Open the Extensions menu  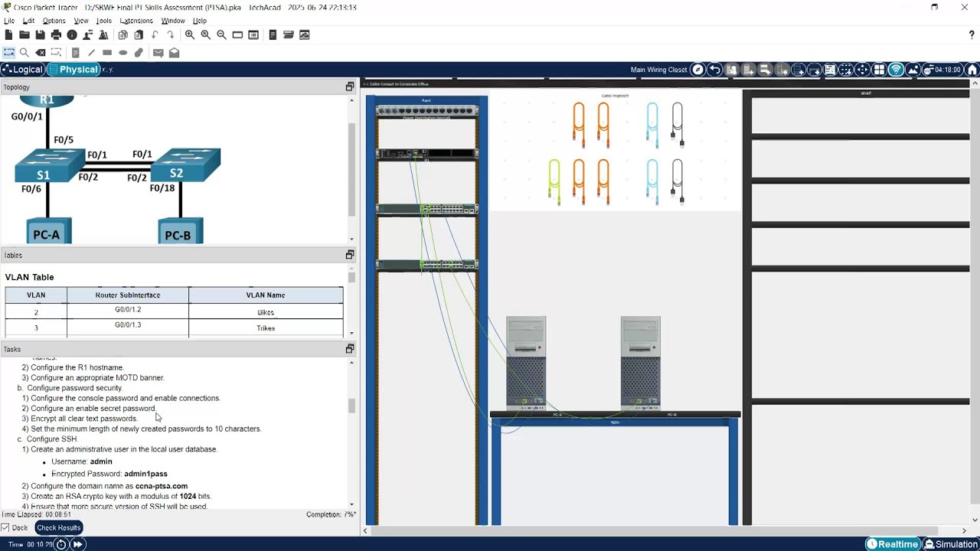(x=136, y=21)
